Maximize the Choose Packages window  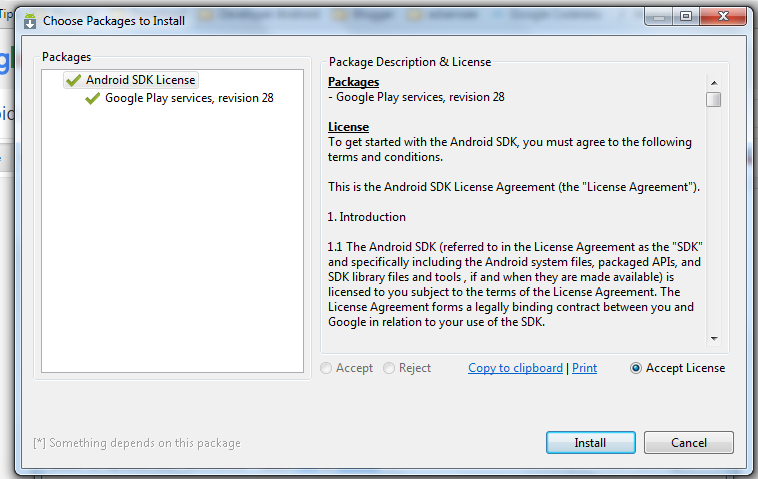point(686,16)
